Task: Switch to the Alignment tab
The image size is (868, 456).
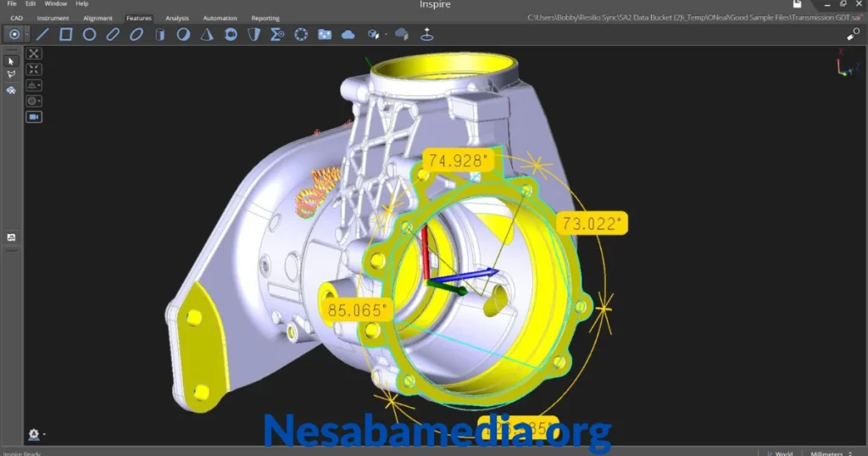Action: coord(97,18)
